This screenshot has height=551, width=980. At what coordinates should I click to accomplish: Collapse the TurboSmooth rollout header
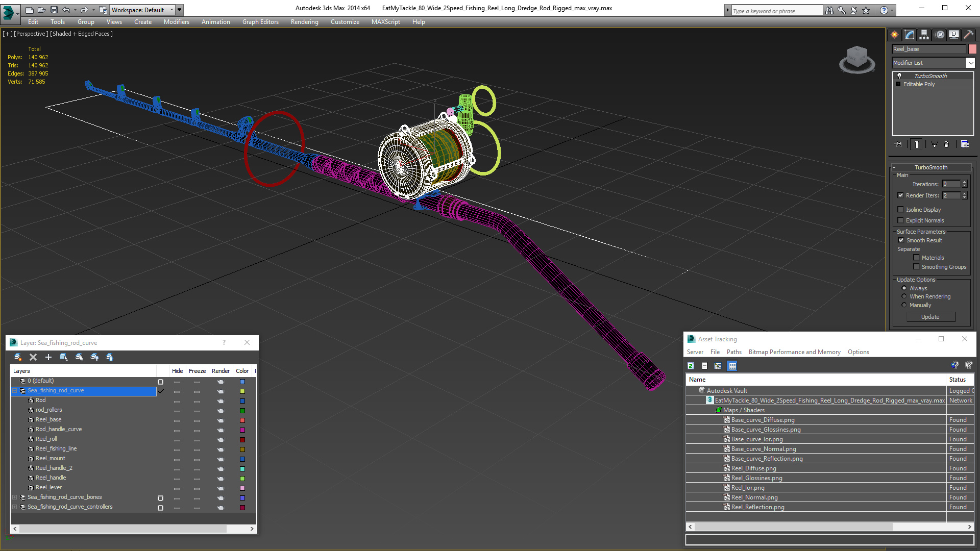pos(930,167)
